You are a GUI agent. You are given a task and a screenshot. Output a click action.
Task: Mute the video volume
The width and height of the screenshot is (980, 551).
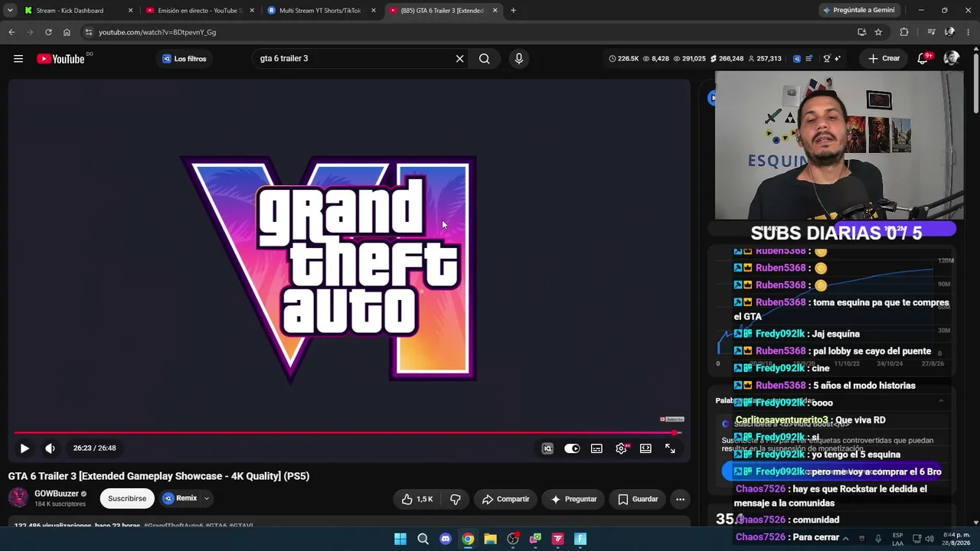[50, 448]
